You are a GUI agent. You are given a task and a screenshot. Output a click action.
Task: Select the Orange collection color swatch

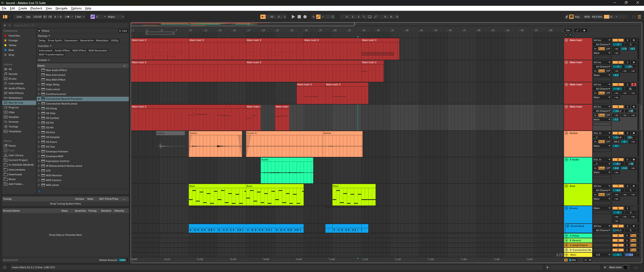coord(5,41)
